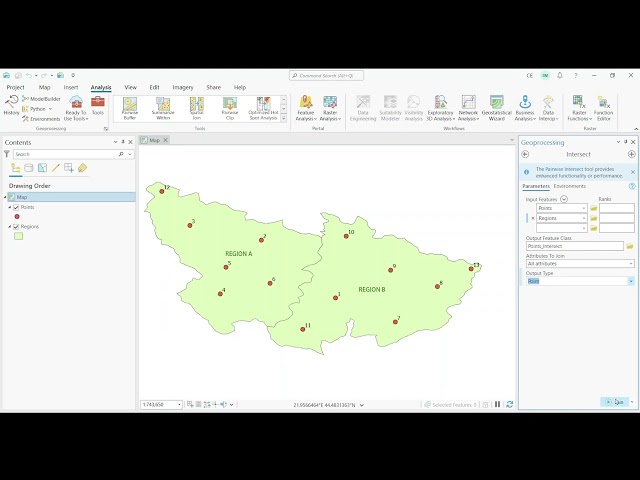Run the Intersect tool
Image resolution: width=640 pixels, height=480 pixels.
click(x=614, y=402)
